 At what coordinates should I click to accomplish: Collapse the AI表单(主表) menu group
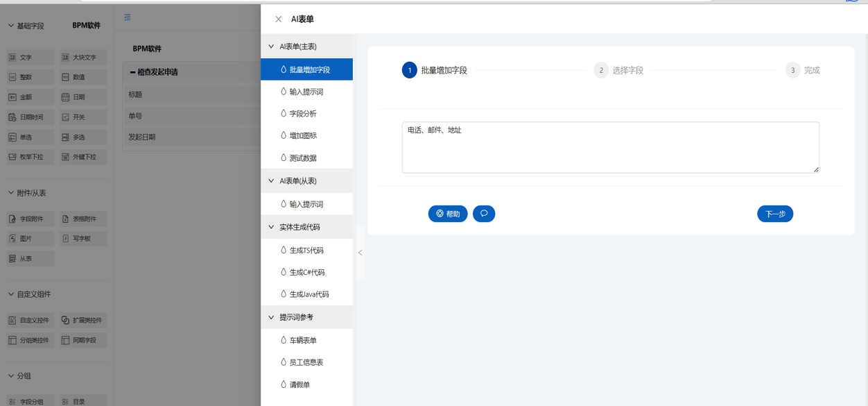tap(271, 46)
